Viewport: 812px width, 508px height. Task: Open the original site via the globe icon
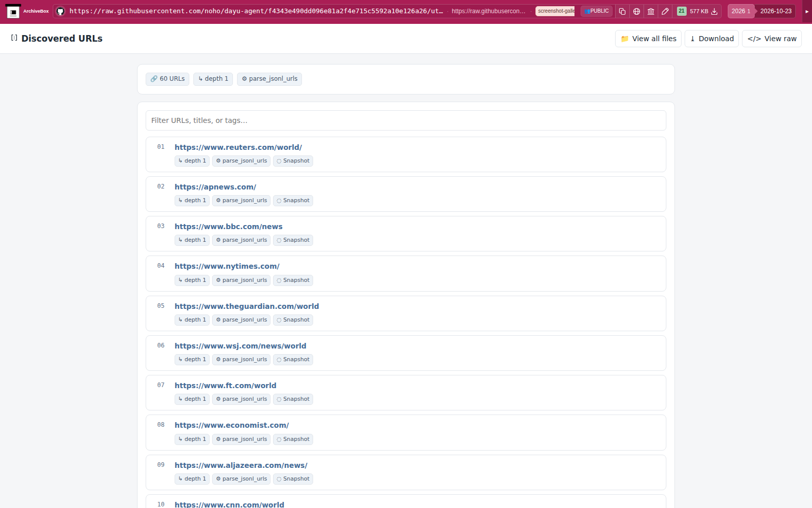(636, 11)
